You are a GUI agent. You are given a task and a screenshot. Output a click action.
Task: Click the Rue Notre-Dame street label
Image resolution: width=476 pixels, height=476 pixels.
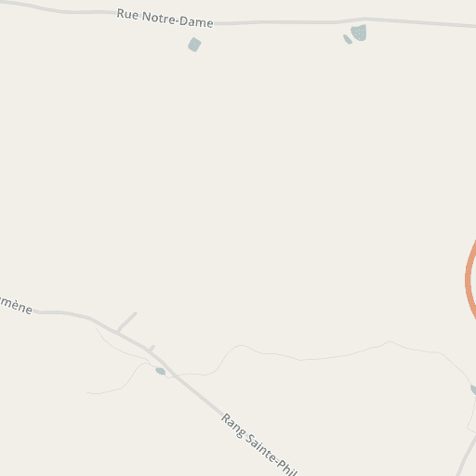(165, 19)
